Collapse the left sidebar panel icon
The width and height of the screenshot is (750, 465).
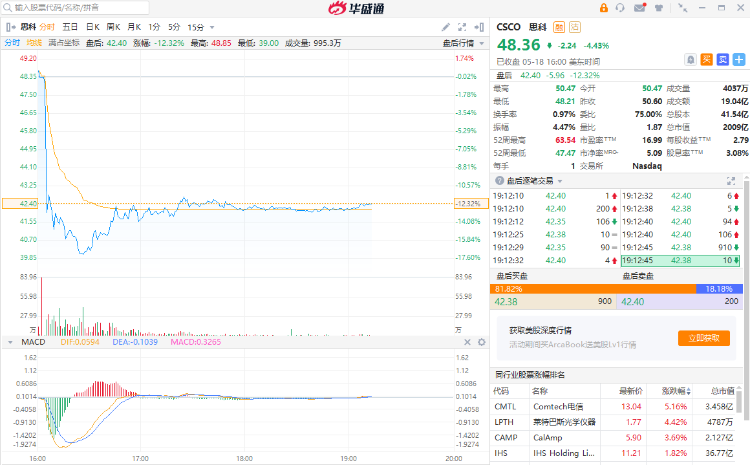click(11, 27)
